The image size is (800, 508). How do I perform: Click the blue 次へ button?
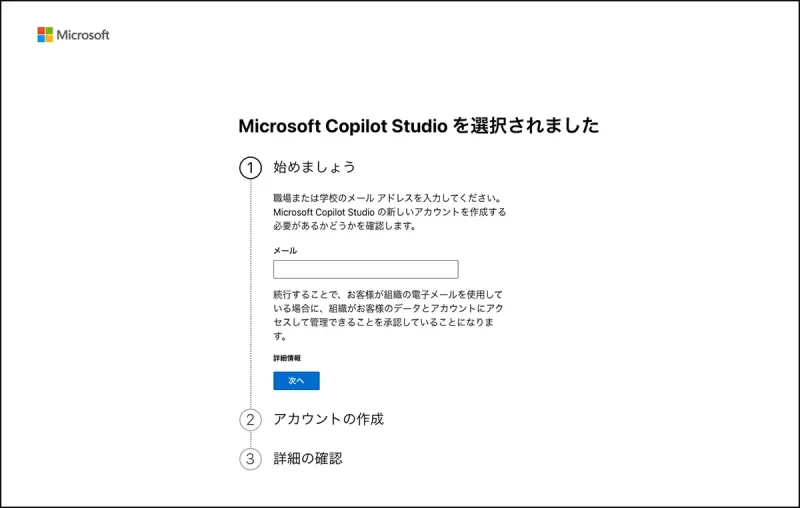click(296, 380)
